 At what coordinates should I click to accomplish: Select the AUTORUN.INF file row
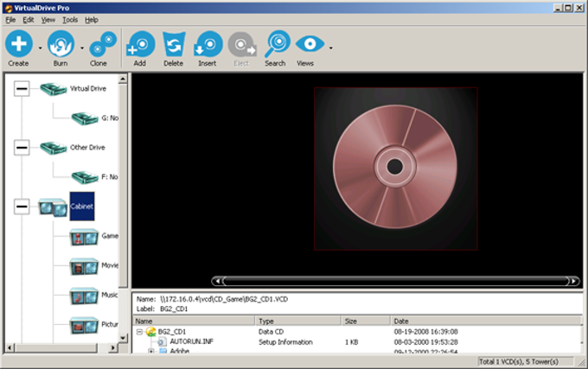tap(356, 341)
